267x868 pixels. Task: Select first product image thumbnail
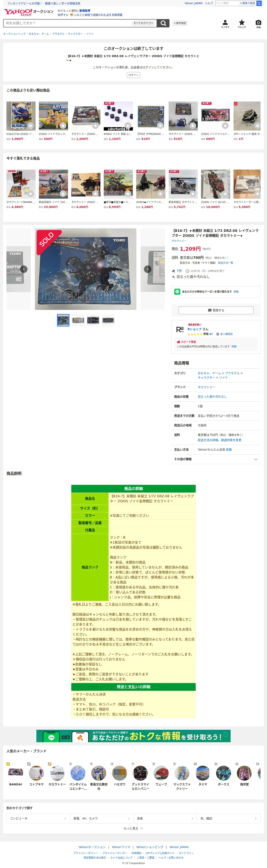63,320
